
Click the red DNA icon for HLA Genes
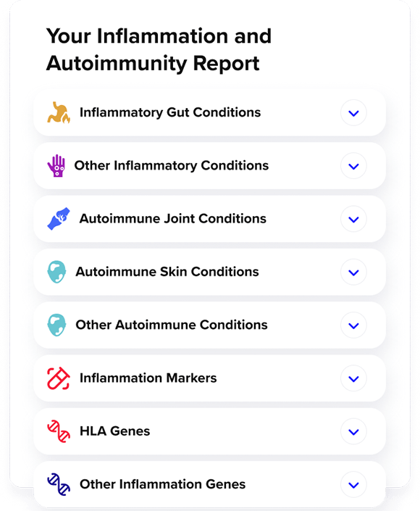[59, 431]
